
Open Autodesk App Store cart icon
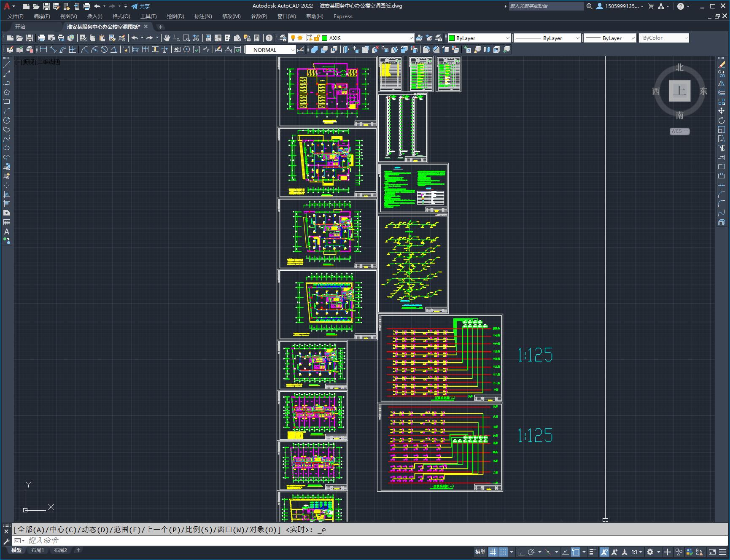(x=651, y=6)
